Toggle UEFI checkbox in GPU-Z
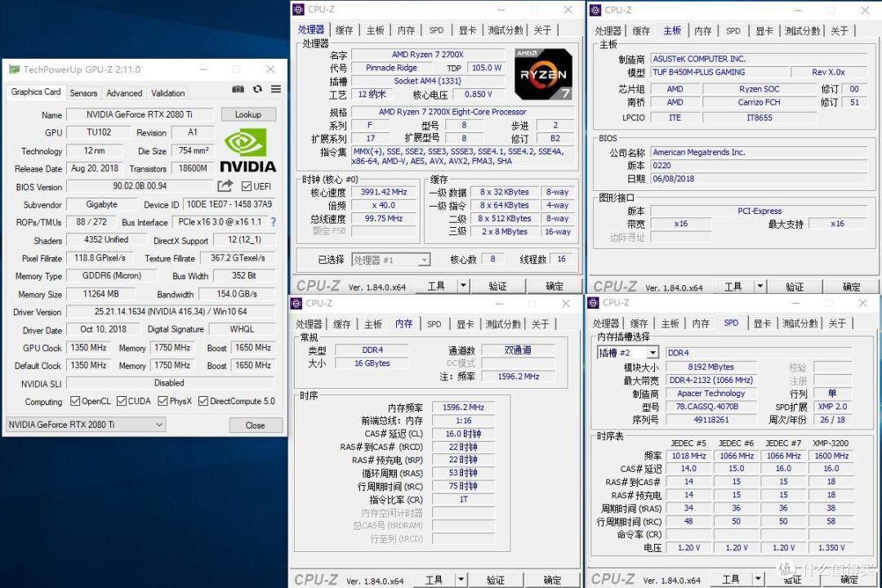Screen dimensions: 882x588 (246, 186)
